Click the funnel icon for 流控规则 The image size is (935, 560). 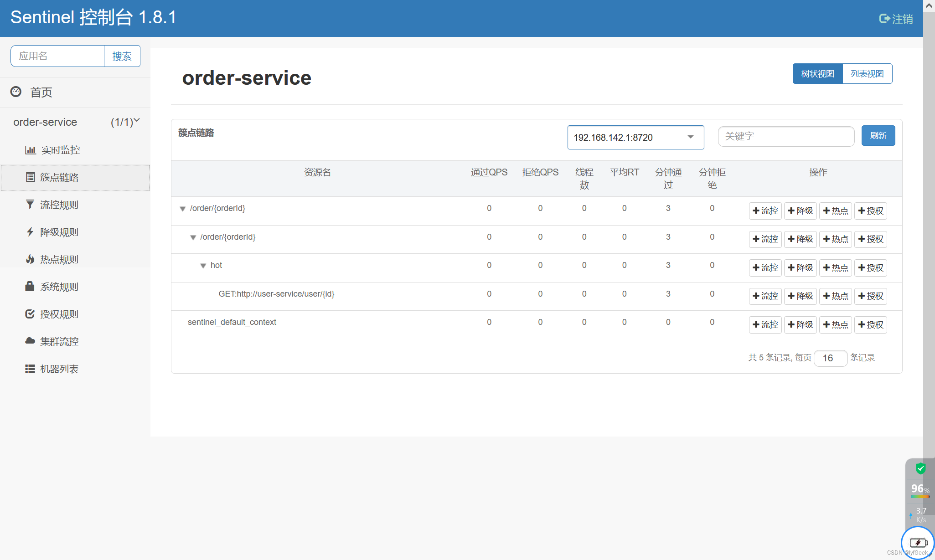[30, 205]
